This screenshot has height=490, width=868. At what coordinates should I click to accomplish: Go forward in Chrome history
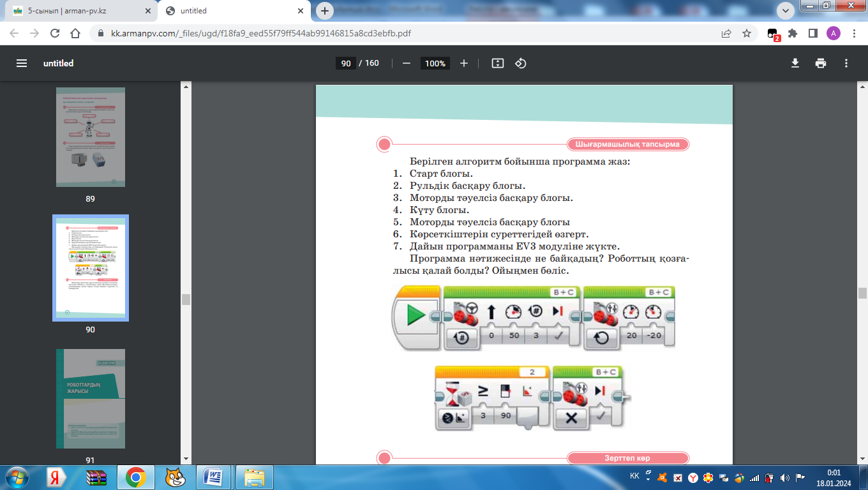click(x=34, y=33)
